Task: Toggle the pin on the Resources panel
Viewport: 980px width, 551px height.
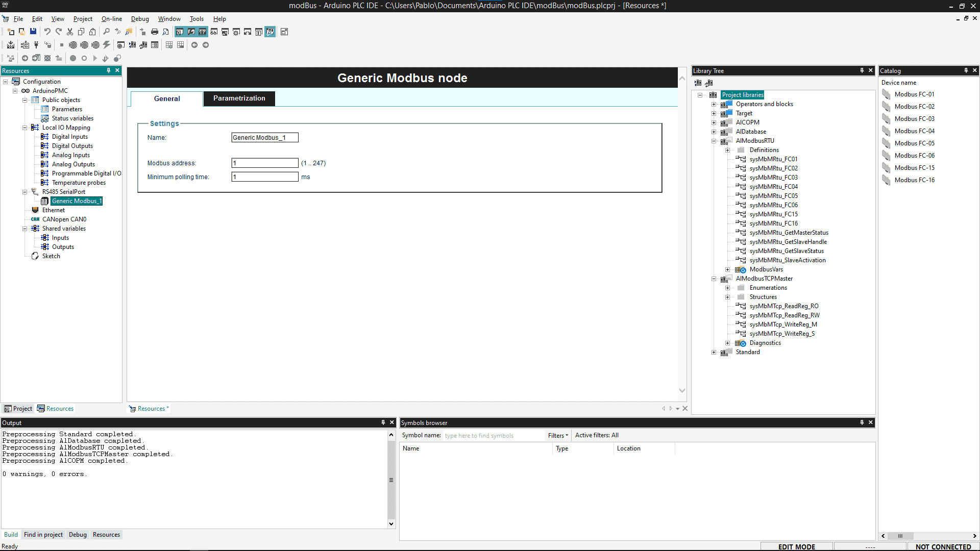Action: pos(108,70)
